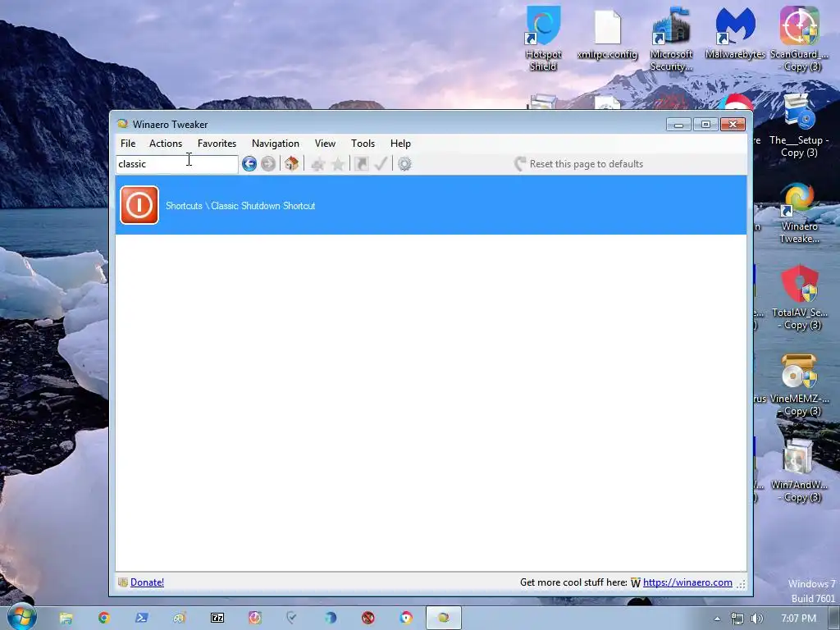Show hidden system tray icons

coord(717,619)
